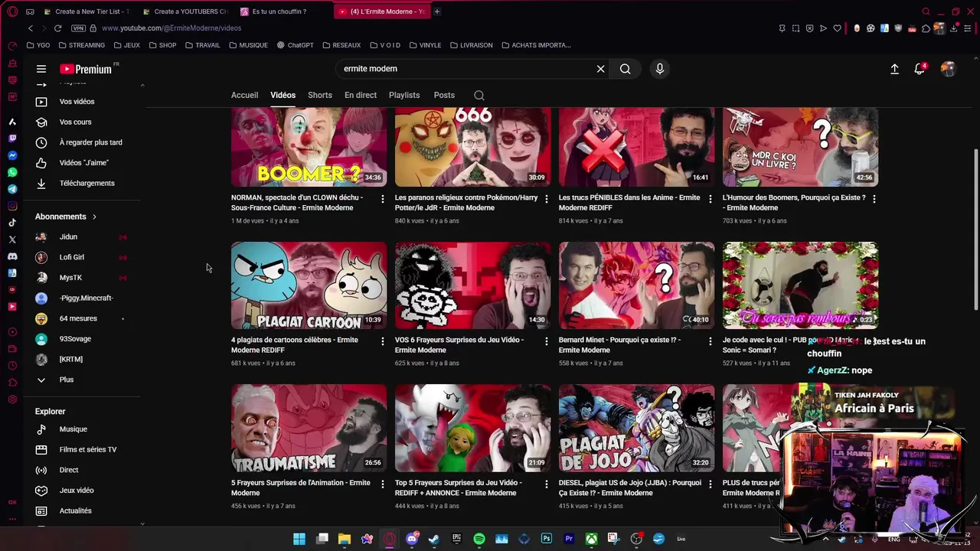
Task: Switch to the Accueil channel tab
Action: pyautogui.click(x=244, y=96)
